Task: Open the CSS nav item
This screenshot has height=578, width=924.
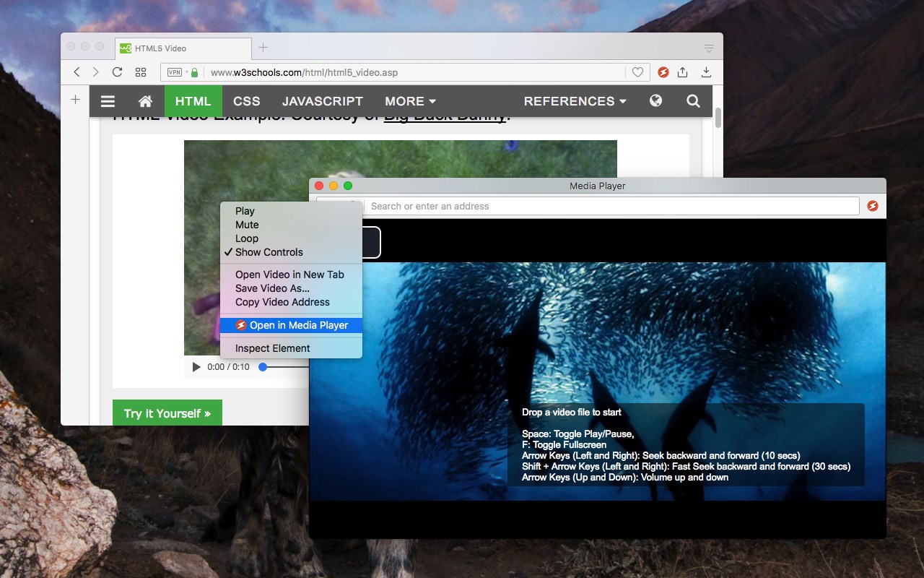Action: 247,101
